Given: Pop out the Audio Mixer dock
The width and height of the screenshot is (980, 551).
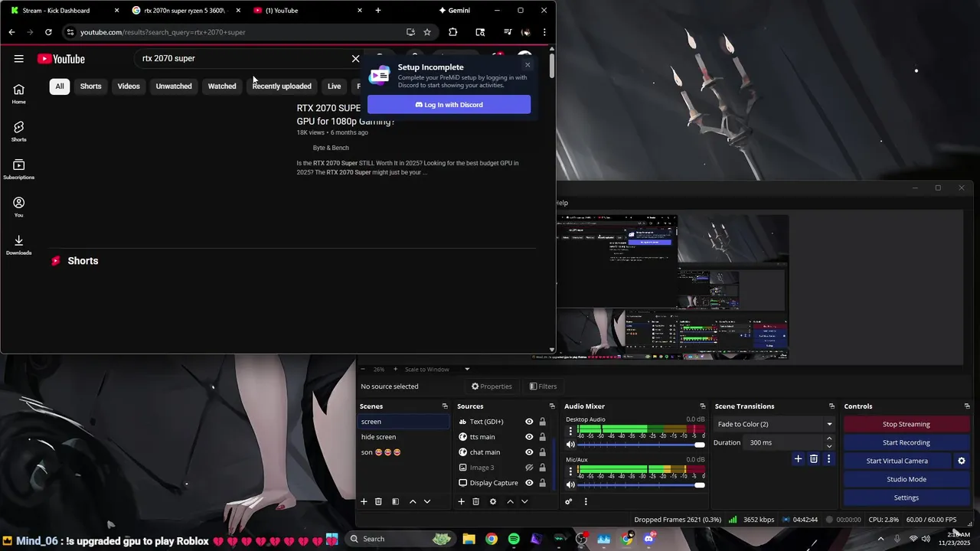Looking at the screenshot, I should point(703,406).
